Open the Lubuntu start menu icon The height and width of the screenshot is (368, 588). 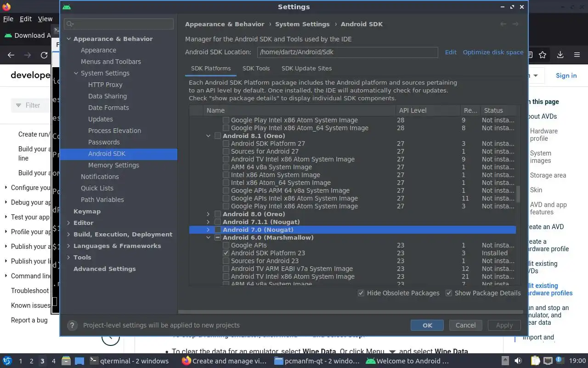tap(7, 361)
